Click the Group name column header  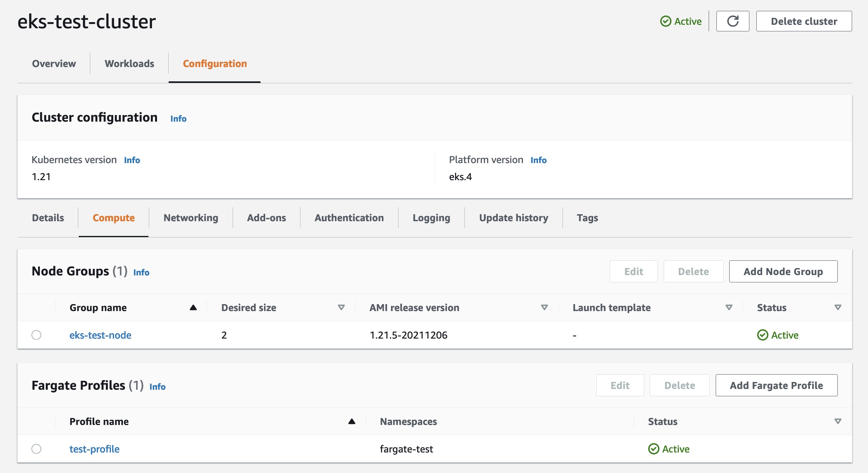[98, 308]
